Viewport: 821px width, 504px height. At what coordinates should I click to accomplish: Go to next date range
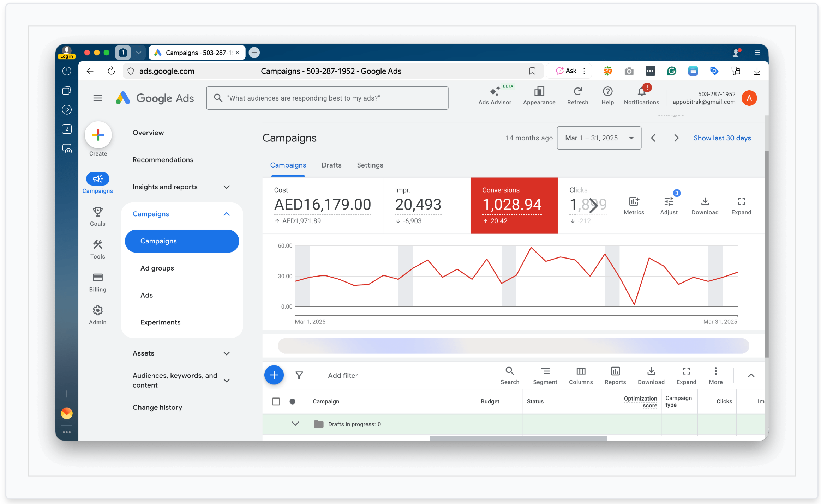pos(676,138)
